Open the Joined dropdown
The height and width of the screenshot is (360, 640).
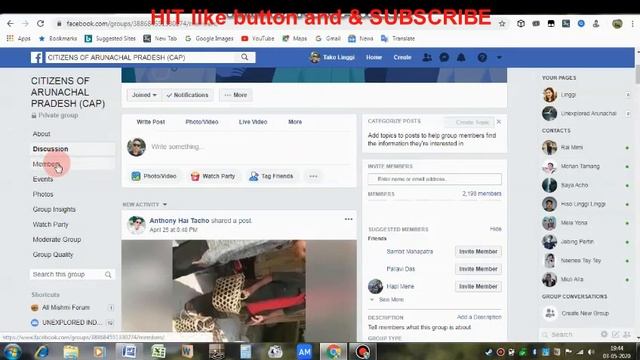coord(144,95)
